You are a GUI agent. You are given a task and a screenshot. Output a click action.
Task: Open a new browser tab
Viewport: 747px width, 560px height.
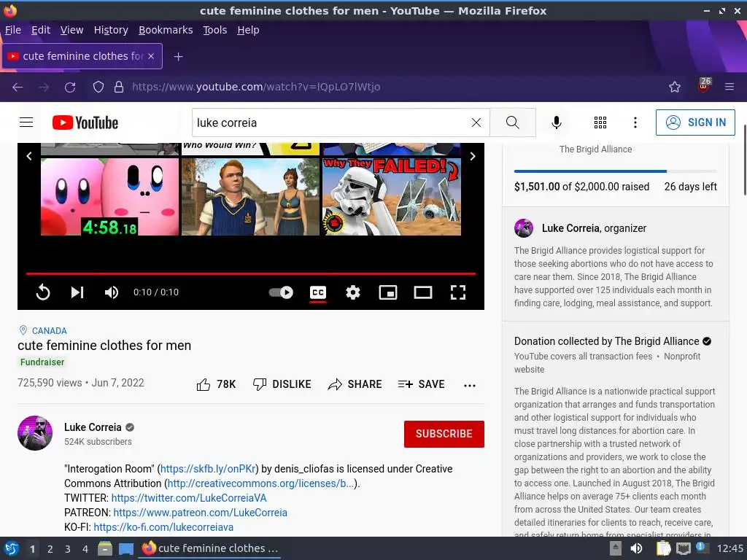[x=178, y=57]
